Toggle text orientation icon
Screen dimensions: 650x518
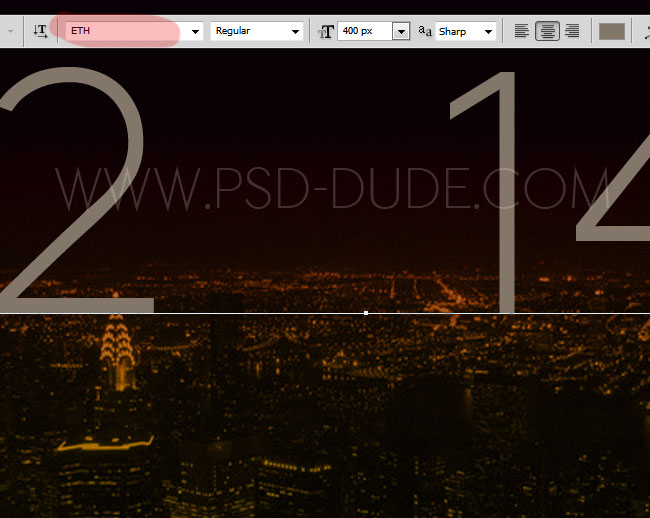pyautogui.click(x=40, y=31)
